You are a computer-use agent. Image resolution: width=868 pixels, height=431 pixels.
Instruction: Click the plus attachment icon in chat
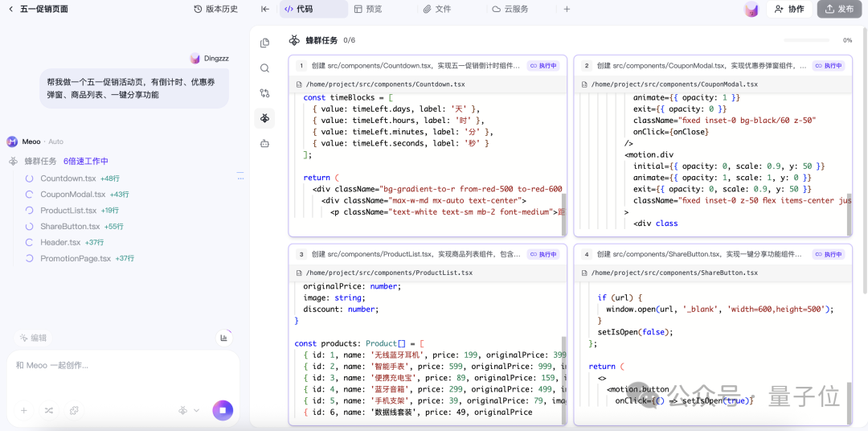(x=24, y=410)
